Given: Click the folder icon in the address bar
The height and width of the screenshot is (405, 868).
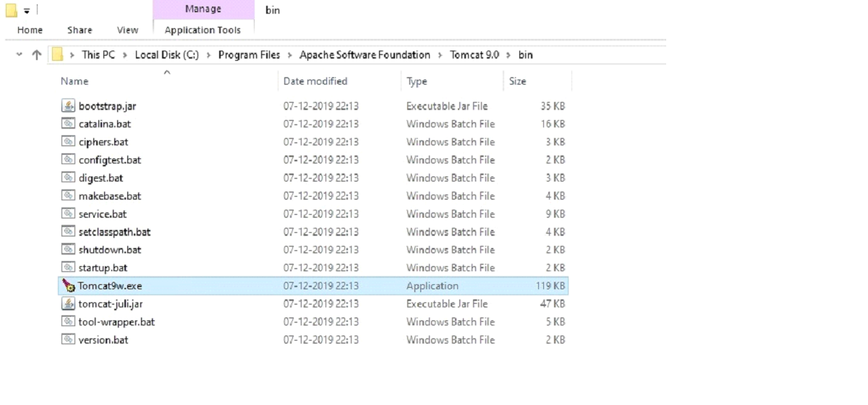Looking at the screenshot, I should point(58,54).
